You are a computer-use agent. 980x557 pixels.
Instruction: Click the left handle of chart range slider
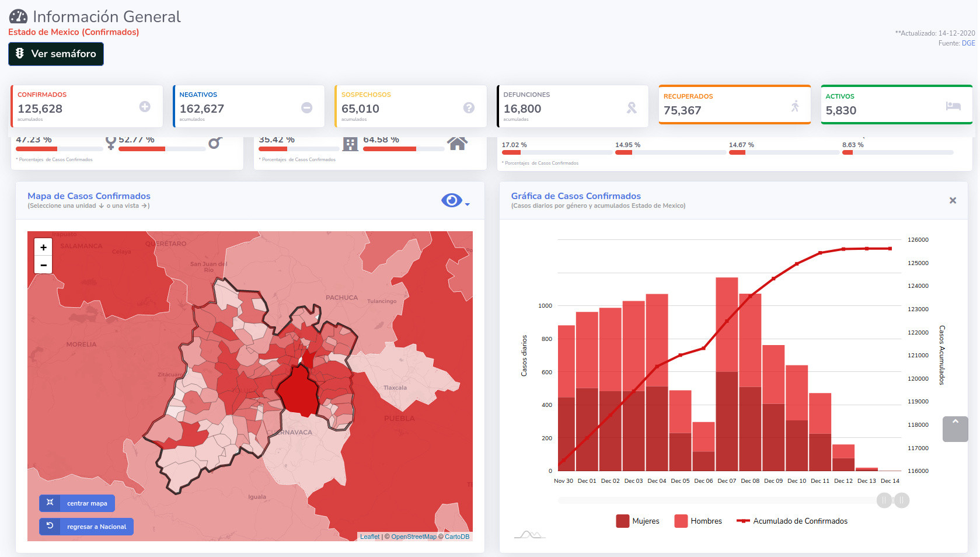(884, 500)
